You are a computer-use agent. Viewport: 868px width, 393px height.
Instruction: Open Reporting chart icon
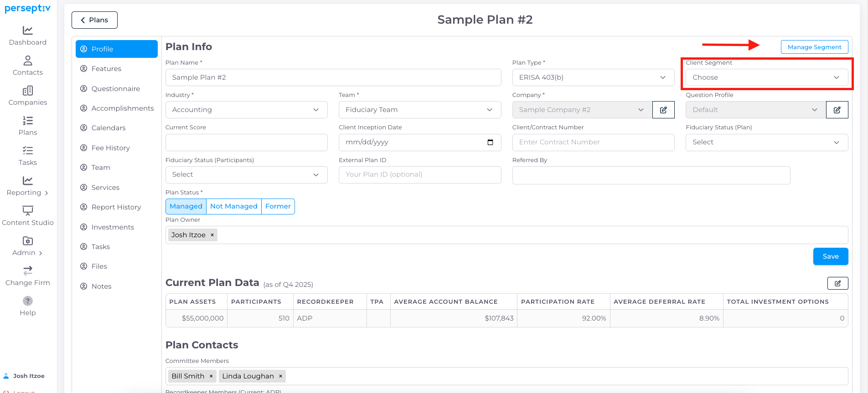coord(28,181)
